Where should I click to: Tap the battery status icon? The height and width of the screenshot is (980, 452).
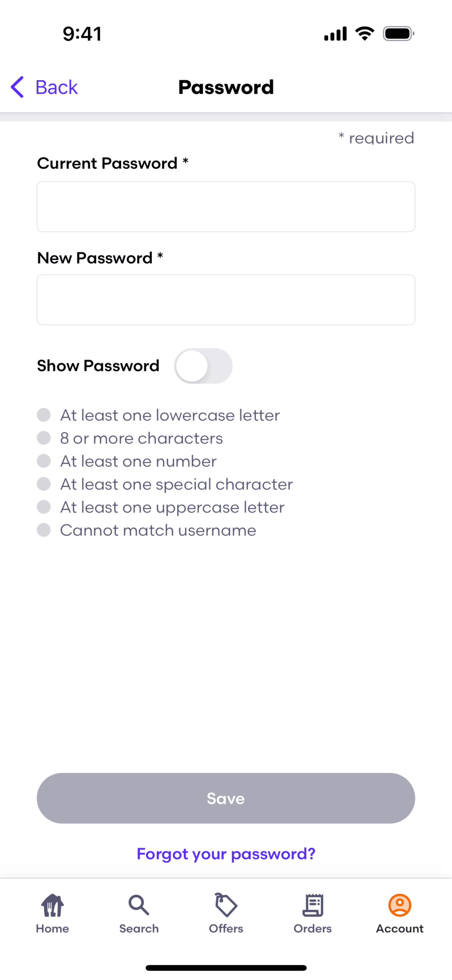coord(399,34)
